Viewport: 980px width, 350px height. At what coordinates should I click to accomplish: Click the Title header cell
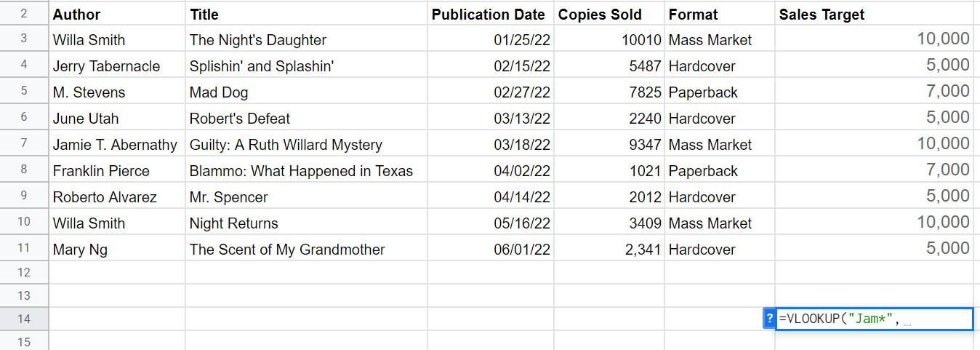(x=306, y=14)
